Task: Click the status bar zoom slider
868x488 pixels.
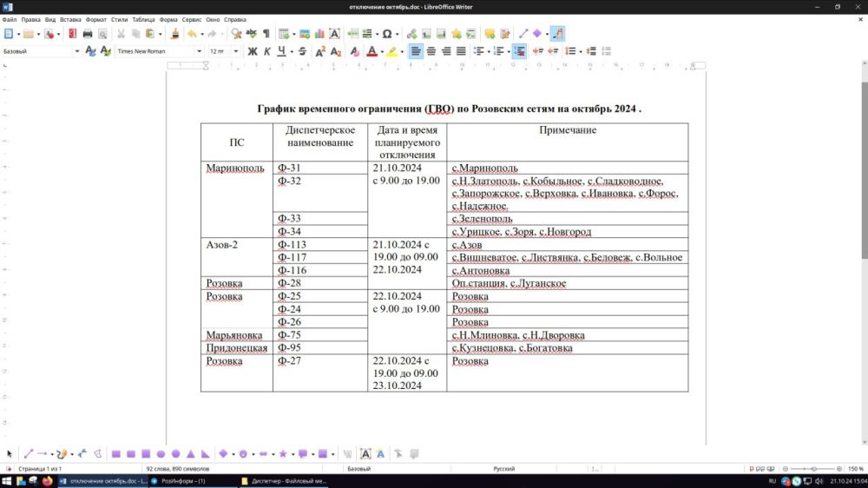Action: pos(812,469)
